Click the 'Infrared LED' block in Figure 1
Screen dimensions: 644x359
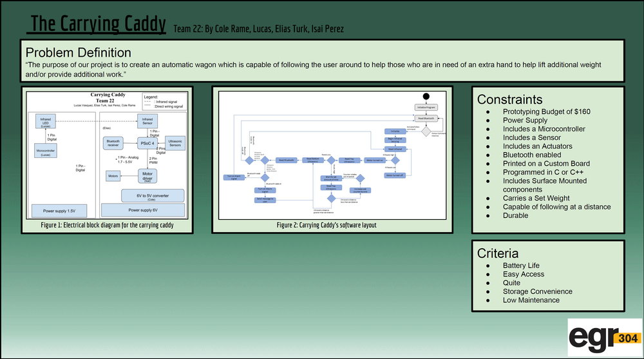45,121
